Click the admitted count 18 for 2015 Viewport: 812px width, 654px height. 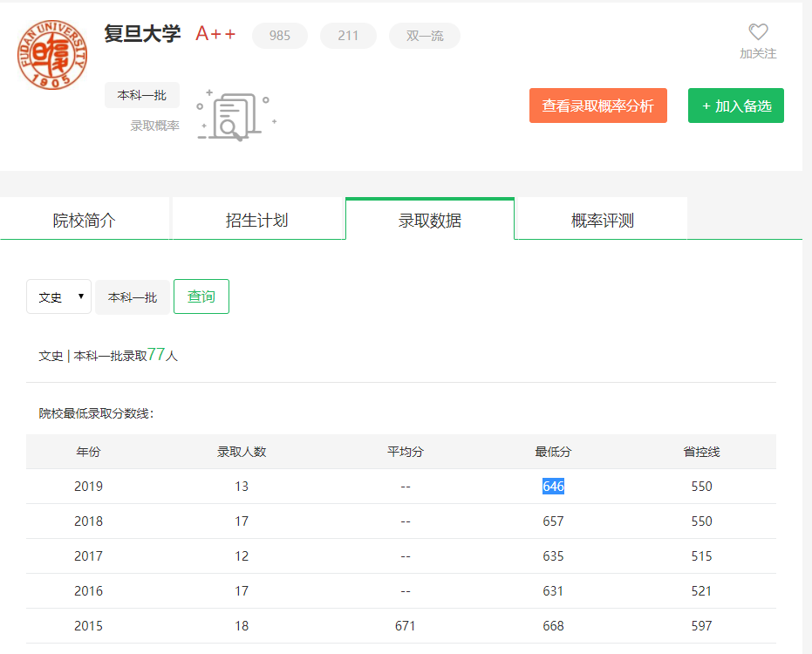(242, 625)
